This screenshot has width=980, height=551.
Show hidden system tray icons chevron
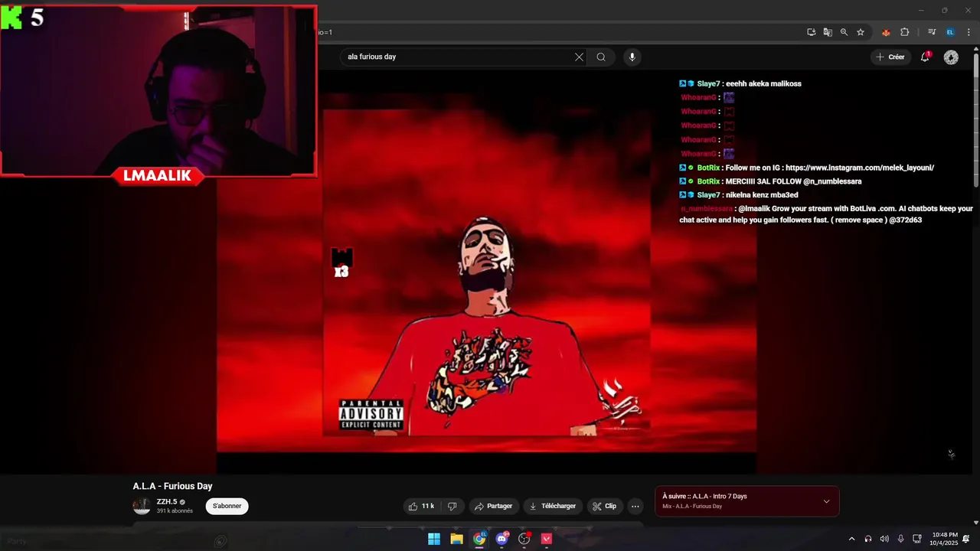coord(851,539)
